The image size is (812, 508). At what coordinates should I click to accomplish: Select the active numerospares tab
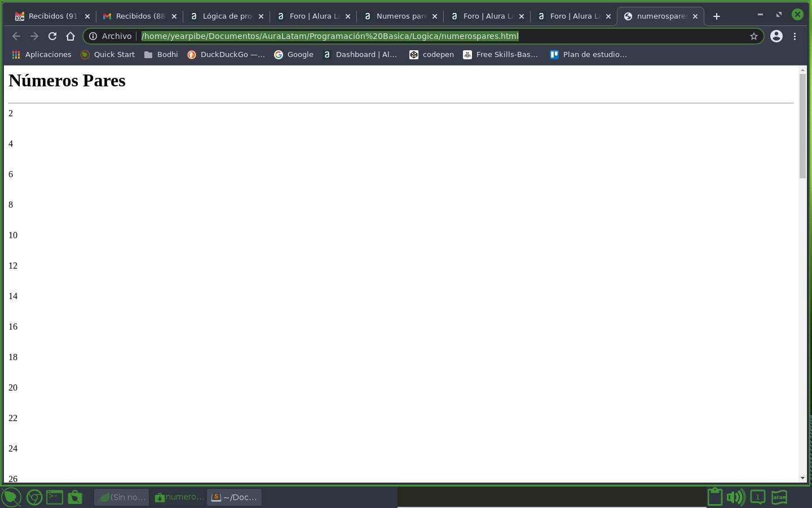660,16
